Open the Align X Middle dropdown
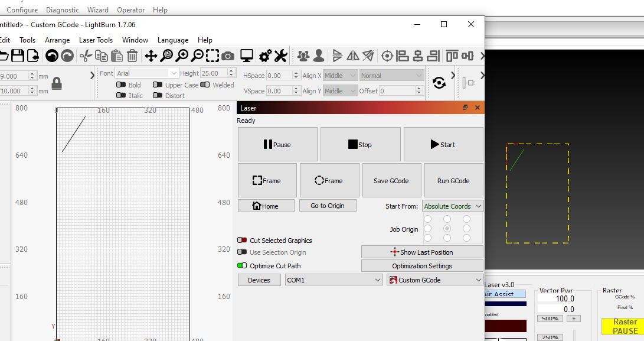This screenshot has width=644, height=341. (340, 76)
